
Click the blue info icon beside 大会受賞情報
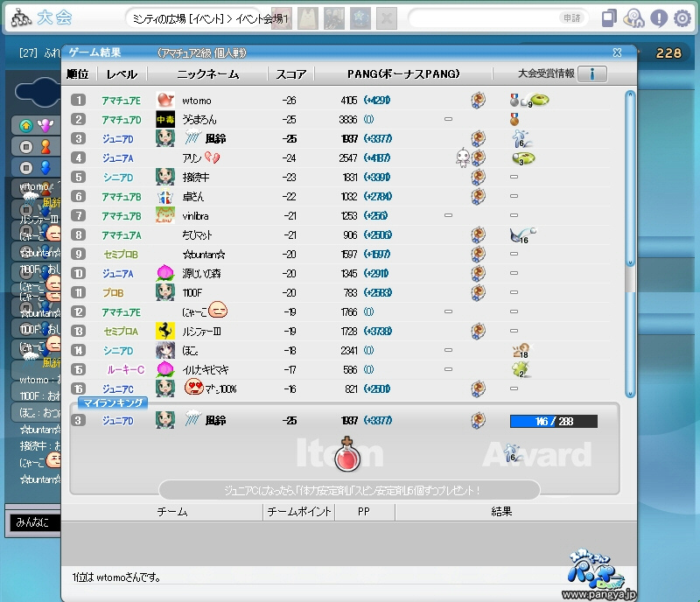point(592,74)
